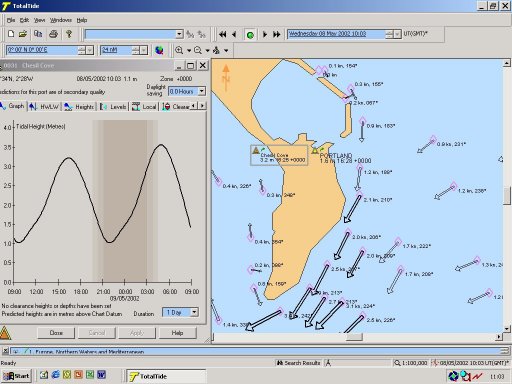Click the map's vertical scrollbar thumb

(507, 196)
